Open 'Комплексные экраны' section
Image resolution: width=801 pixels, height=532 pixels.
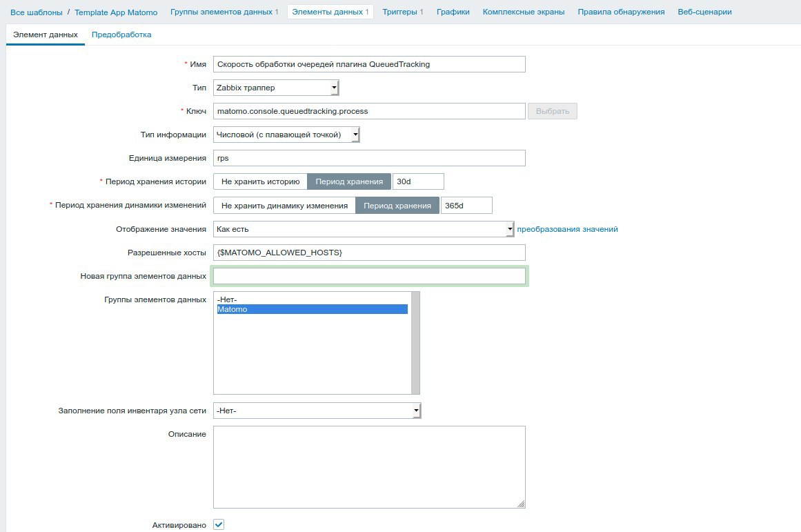pos(524,12)
